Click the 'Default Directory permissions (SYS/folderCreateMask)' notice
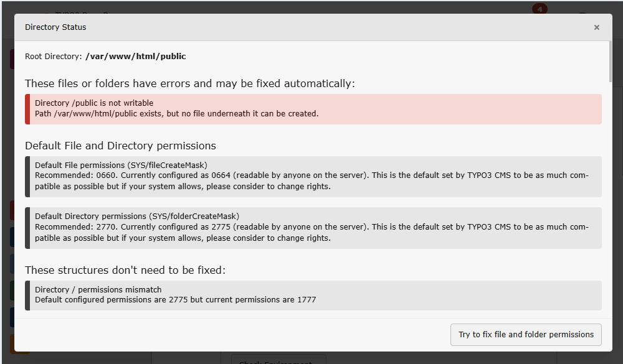This screenshot has height=364, width=623. pyautogui.click(x=313, y=228)
